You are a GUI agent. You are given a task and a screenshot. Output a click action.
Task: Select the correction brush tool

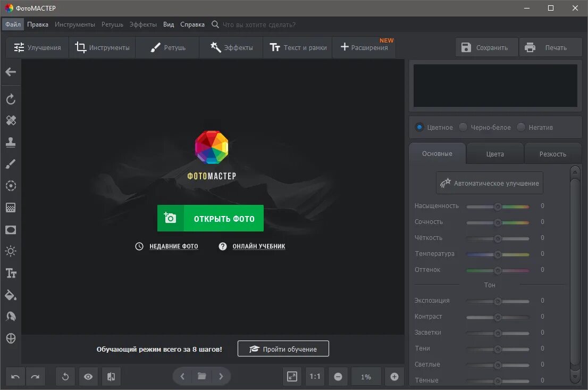pyautogui.click(x=11, y=164)
